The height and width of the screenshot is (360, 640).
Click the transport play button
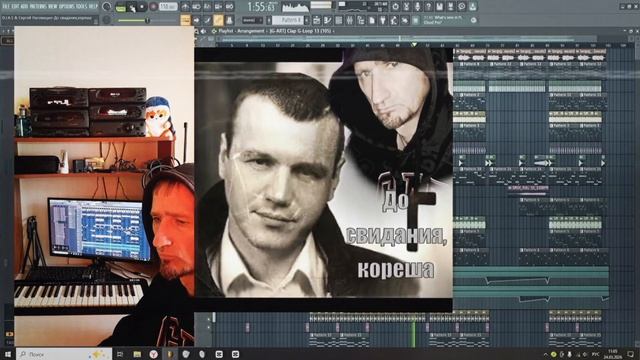[132, 7]
